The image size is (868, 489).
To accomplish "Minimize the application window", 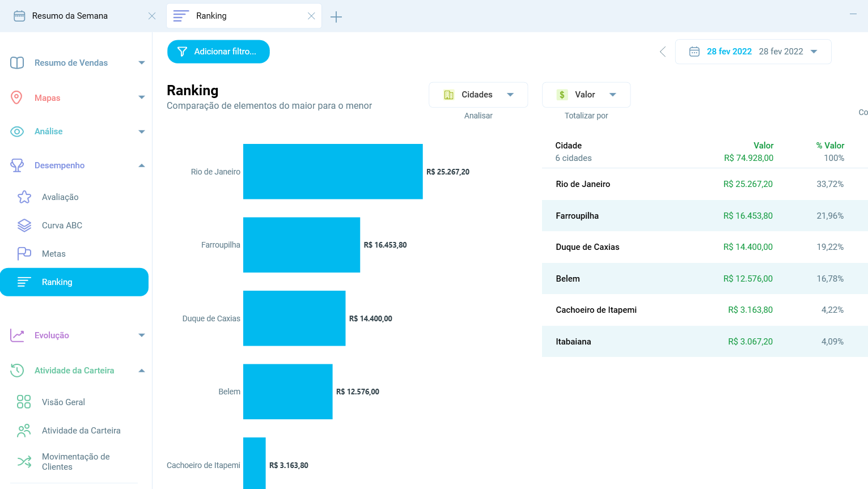I will click(x=853, y=14).
